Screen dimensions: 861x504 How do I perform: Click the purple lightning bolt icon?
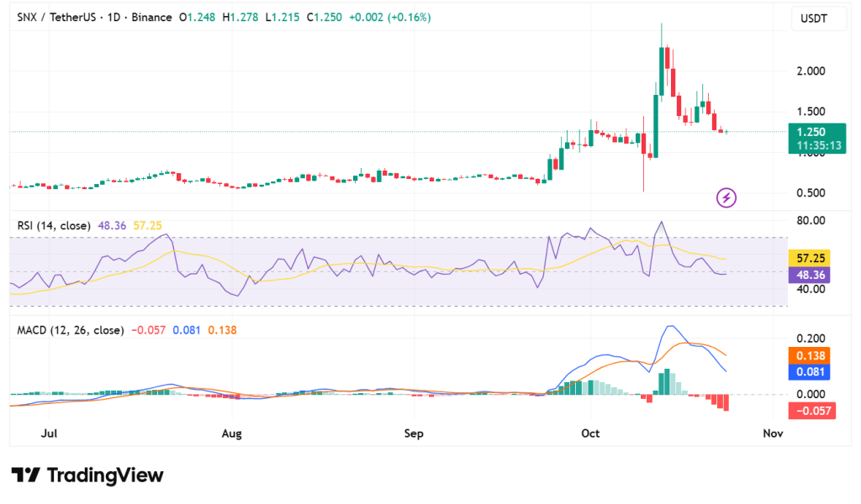(726, 198)
